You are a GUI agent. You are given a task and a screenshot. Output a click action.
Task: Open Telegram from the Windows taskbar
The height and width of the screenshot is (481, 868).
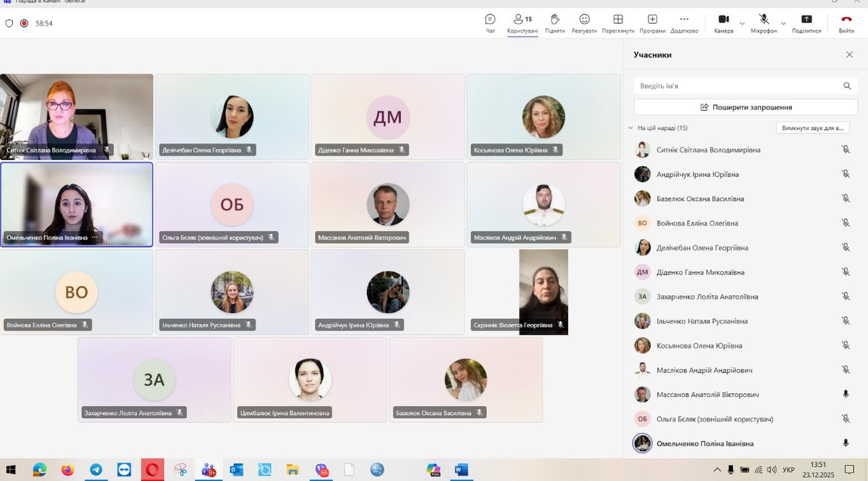click(96, 469)
